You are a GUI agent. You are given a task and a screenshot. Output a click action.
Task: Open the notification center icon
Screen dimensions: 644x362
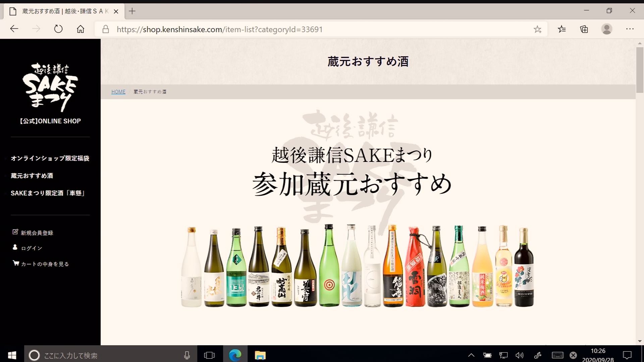627,355
